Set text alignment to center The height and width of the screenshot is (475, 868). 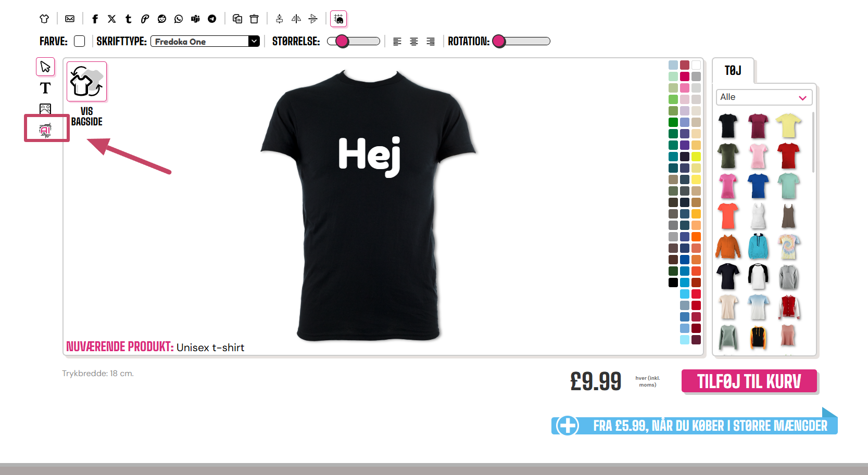pos(414,41)
